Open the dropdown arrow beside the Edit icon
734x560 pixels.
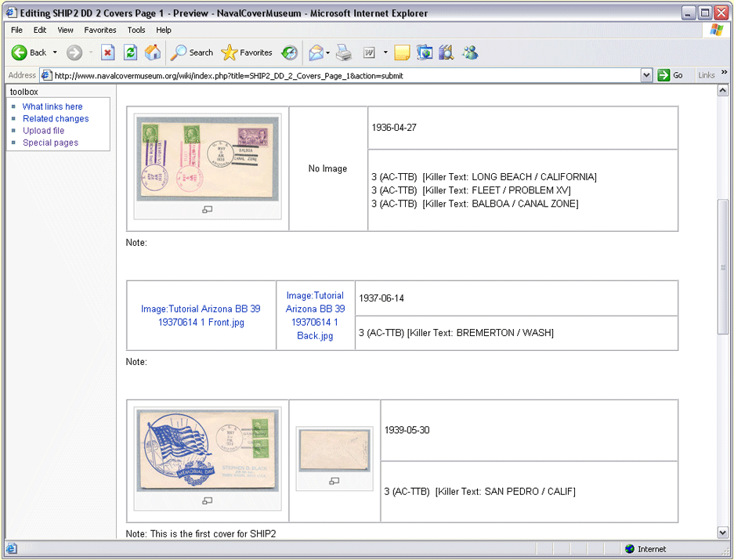[385, 52]
